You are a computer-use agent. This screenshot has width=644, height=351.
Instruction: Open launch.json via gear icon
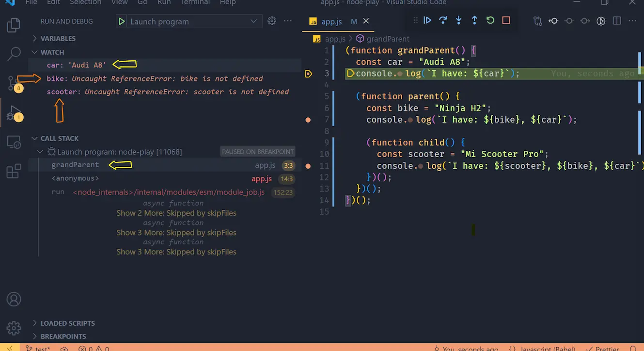pyautogui.click(x=272, y=21)
